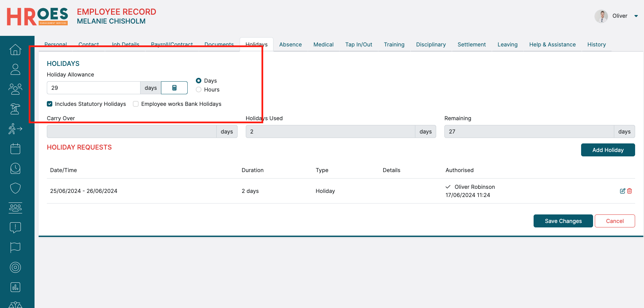The image size is (644, 308).
Task: Click the Add Holiday button
Action: (608, 150)
